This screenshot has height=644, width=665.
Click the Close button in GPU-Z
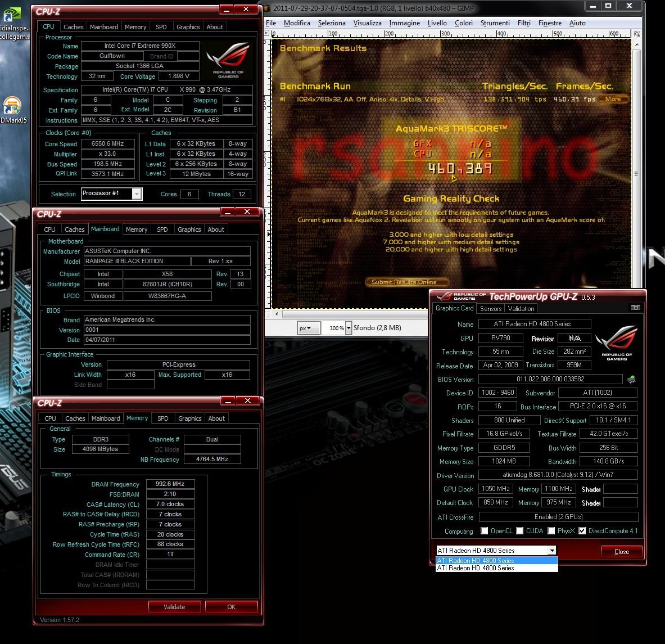(622, 552)
